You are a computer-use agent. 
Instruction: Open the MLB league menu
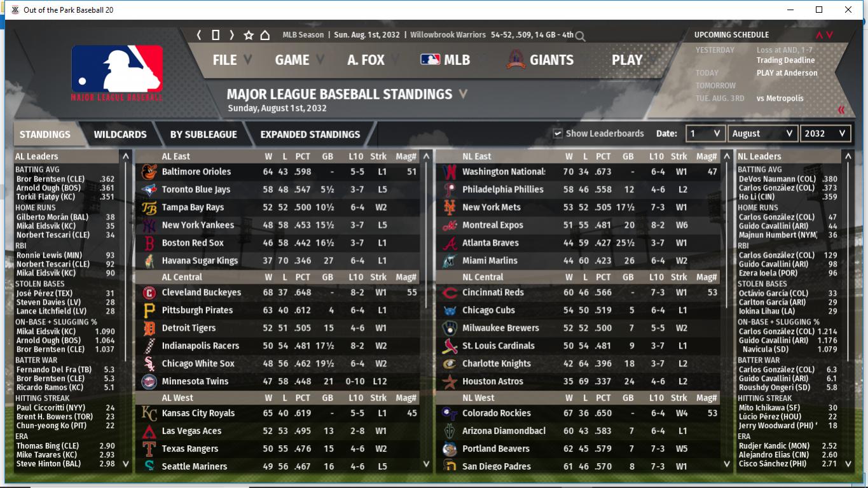[445, 60]
